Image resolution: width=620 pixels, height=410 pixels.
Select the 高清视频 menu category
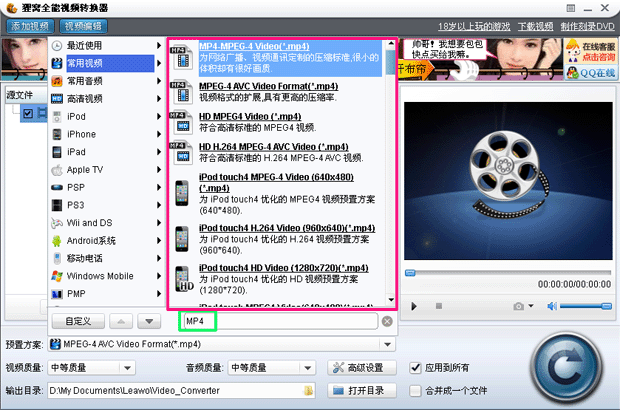[107, 99]
